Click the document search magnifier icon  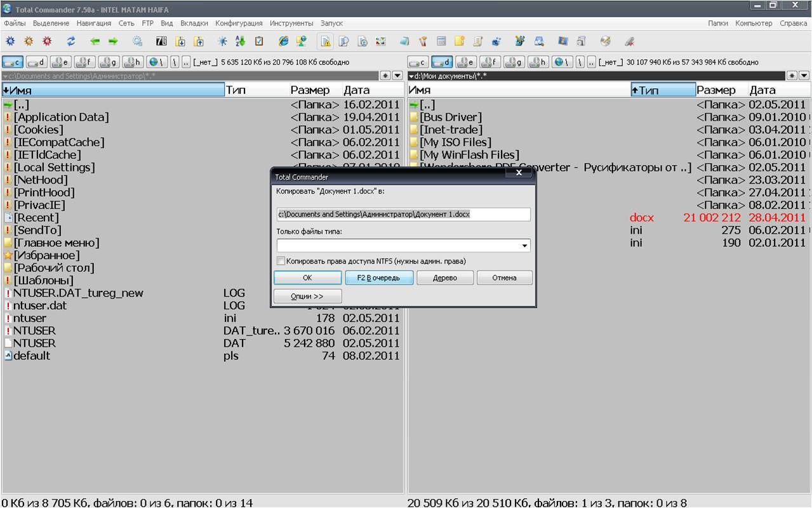(343, 41)
